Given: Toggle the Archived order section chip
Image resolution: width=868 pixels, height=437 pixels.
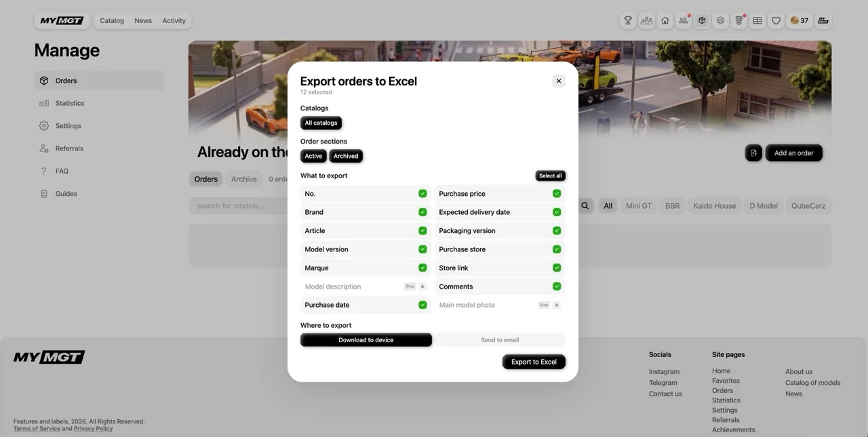Looking at the screenshot, I should tap(346, 156).
